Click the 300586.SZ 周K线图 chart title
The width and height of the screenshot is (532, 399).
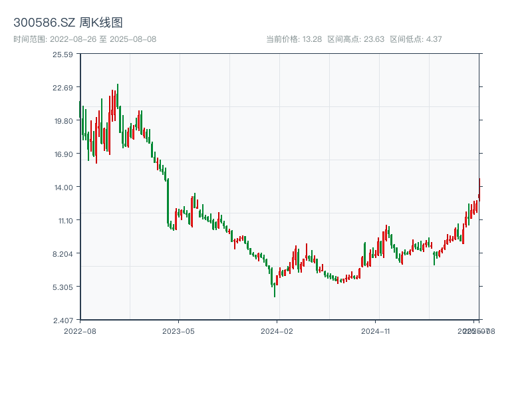68,23
